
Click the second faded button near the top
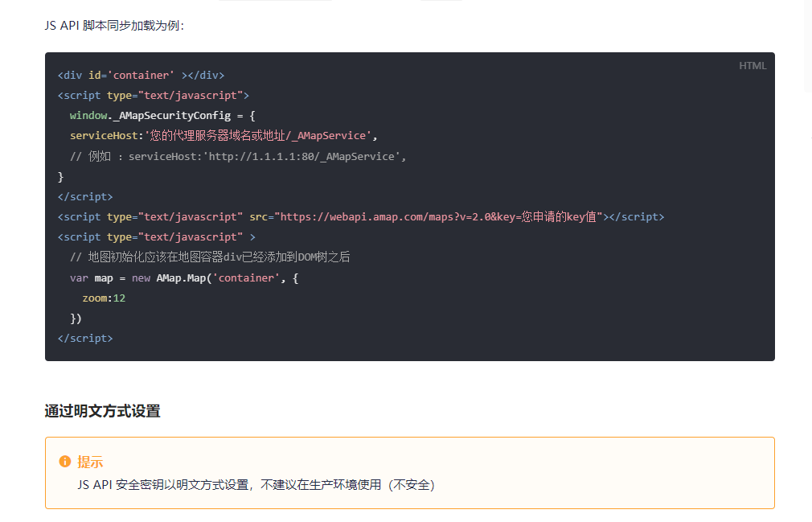[441, 2]
